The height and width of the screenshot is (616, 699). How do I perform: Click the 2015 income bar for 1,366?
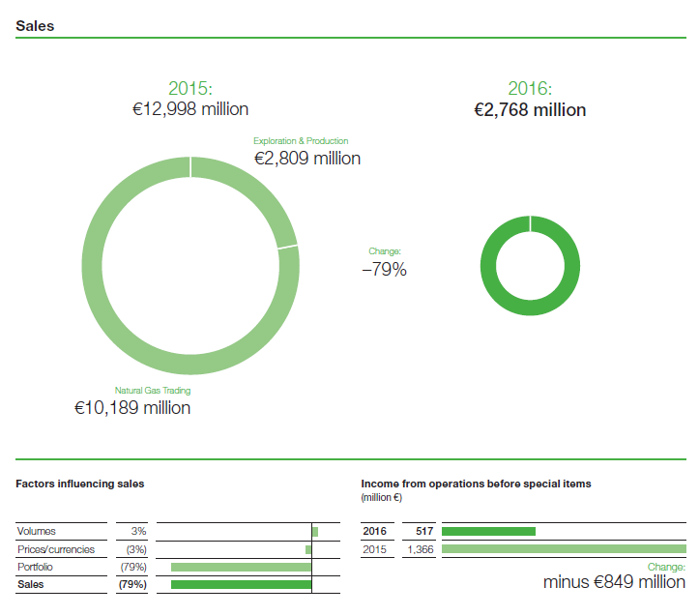pos(563,549)
